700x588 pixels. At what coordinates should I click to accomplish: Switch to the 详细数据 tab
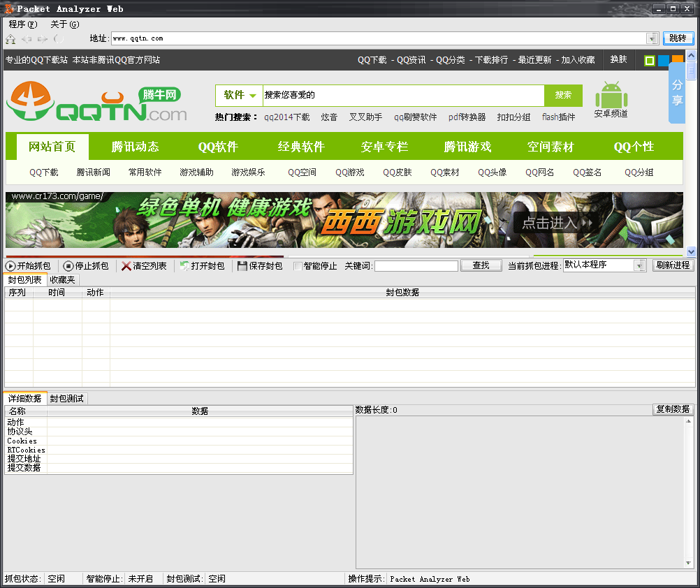click(x=25, y=398)
